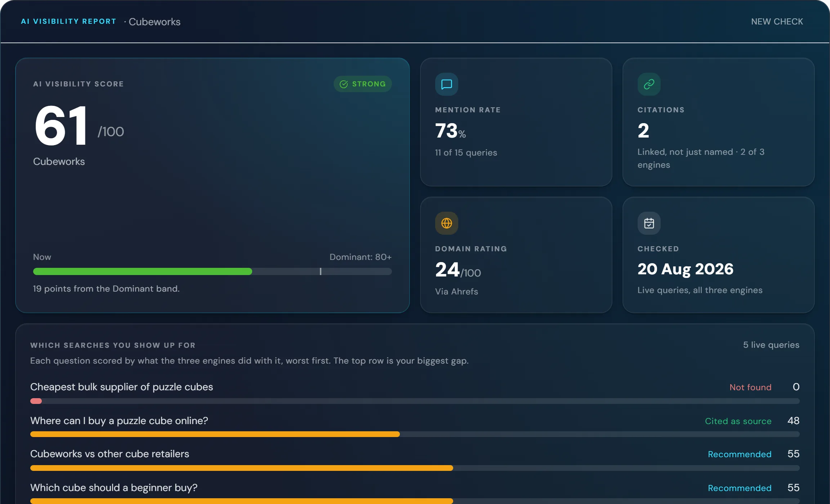Click the '20 Aug 2026' checked date
The height and width of the screenshot is (504, 830).
click(685, 269)
